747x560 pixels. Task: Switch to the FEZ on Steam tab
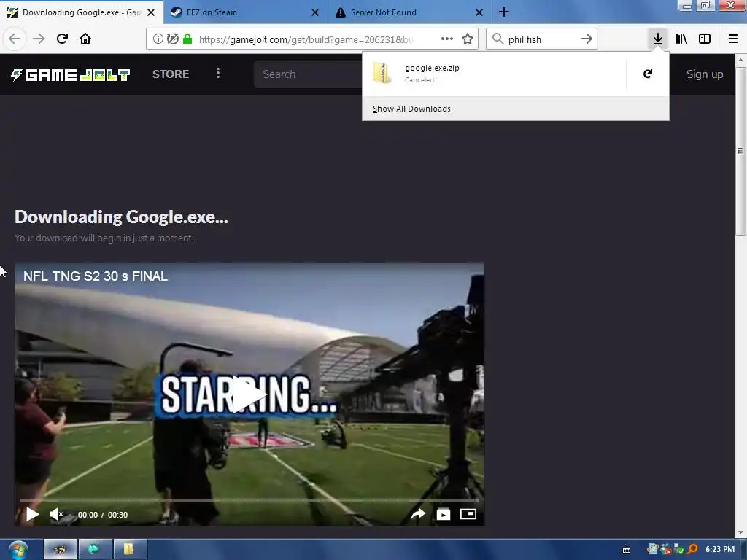[245, 12]
